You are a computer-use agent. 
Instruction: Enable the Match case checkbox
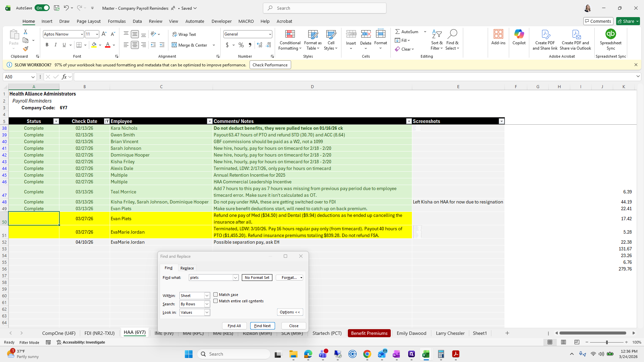click(x=216, y=295)
